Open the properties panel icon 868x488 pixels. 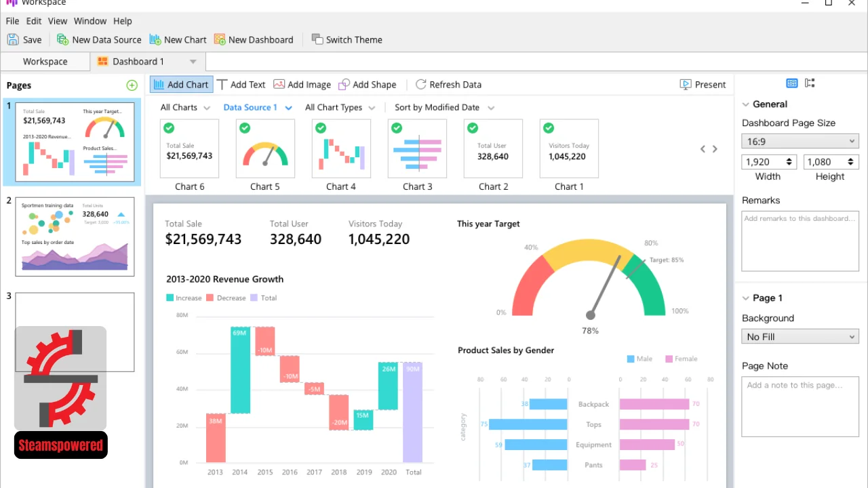[x=792, y=83]
